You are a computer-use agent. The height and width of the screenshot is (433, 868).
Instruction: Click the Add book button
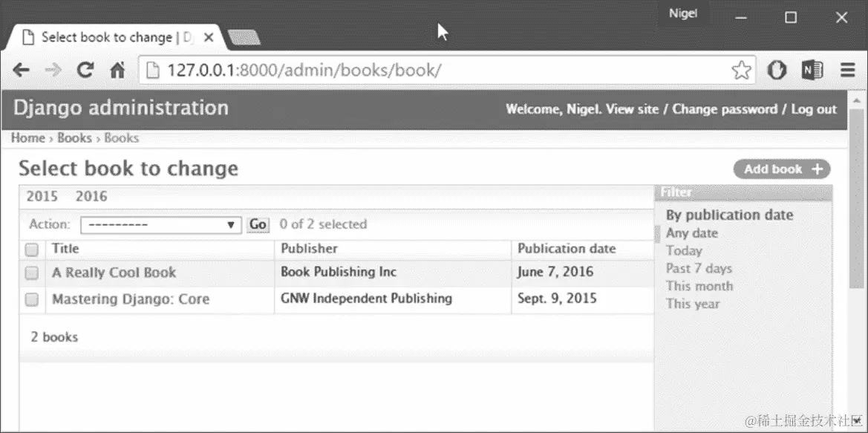[782, 169]
